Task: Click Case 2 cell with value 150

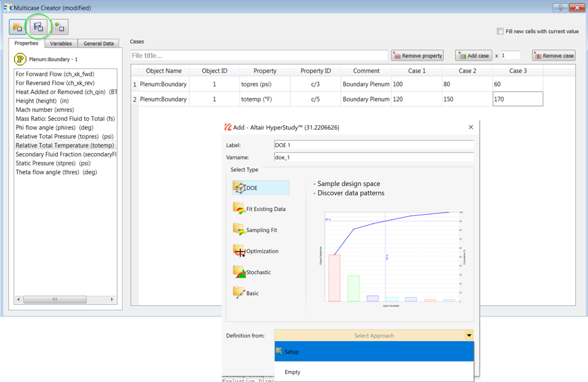Action: click(x=467, y=99)
